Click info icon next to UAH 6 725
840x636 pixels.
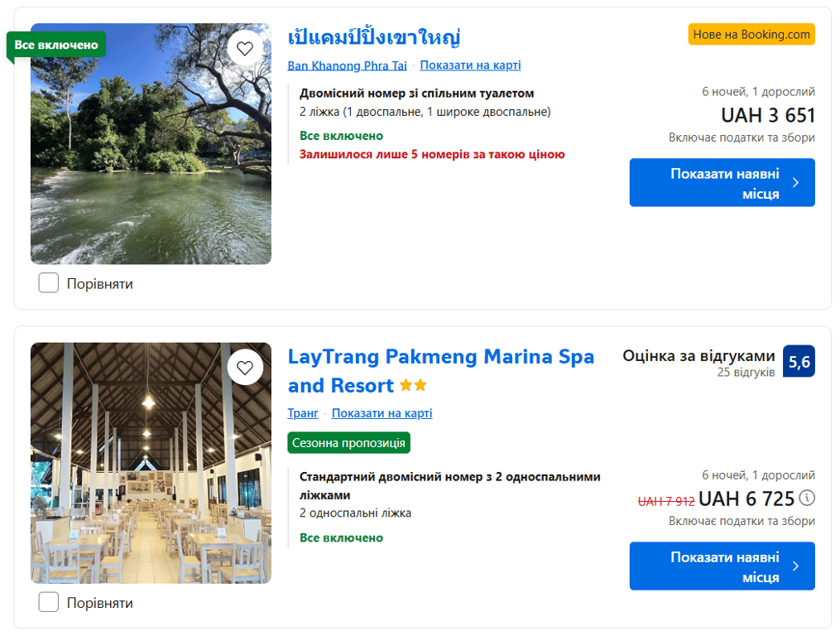coord(807,499)
